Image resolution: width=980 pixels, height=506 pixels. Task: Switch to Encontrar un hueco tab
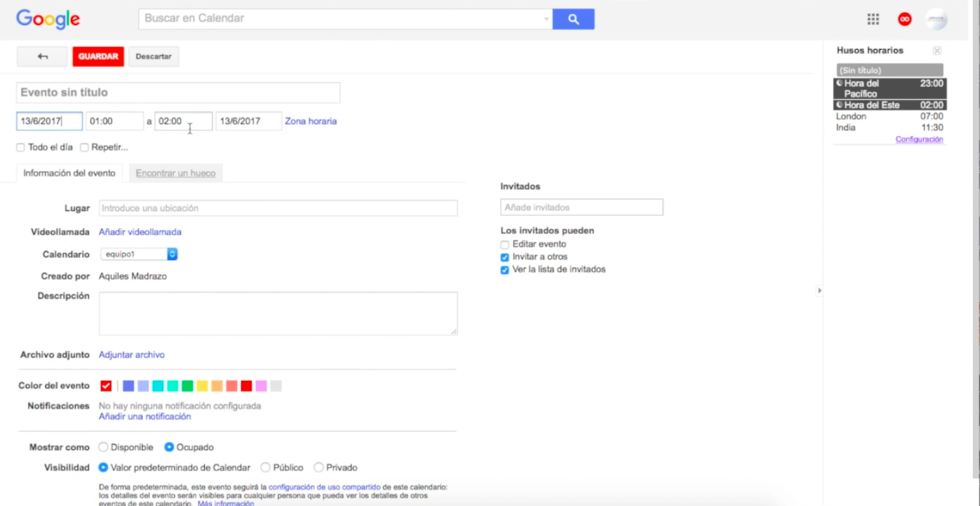pyautogui.click(x=176, y=173)
